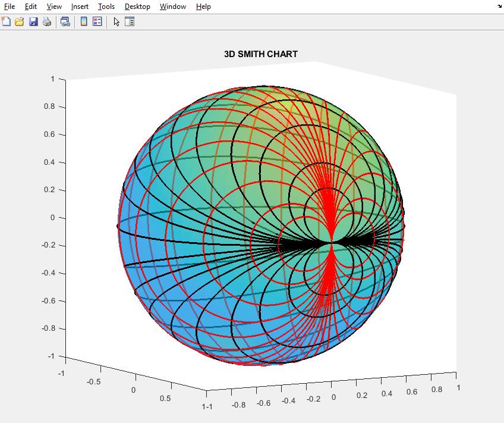504x423 pixels.
Task: Expand the Tools menu
Action: [x=106, y=7]
